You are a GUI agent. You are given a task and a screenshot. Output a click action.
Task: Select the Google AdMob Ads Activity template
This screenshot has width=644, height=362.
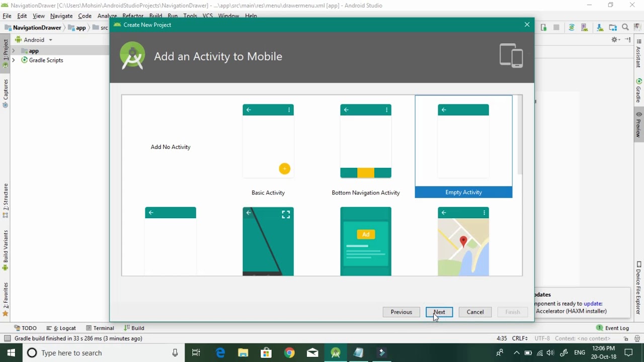pos(366,241)
